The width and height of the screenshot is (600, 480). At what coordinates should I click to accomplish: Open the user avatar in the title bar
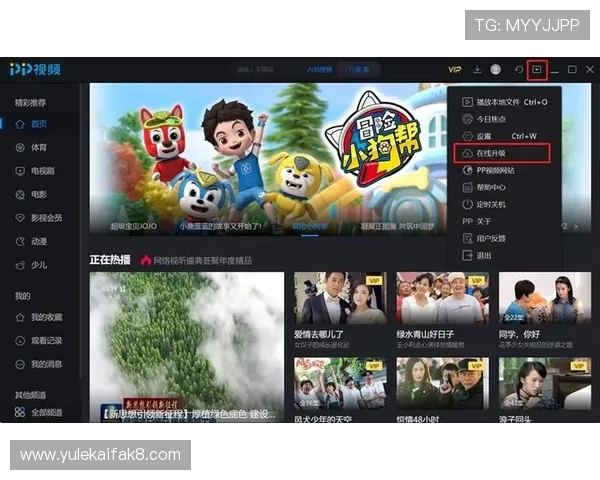496,69
